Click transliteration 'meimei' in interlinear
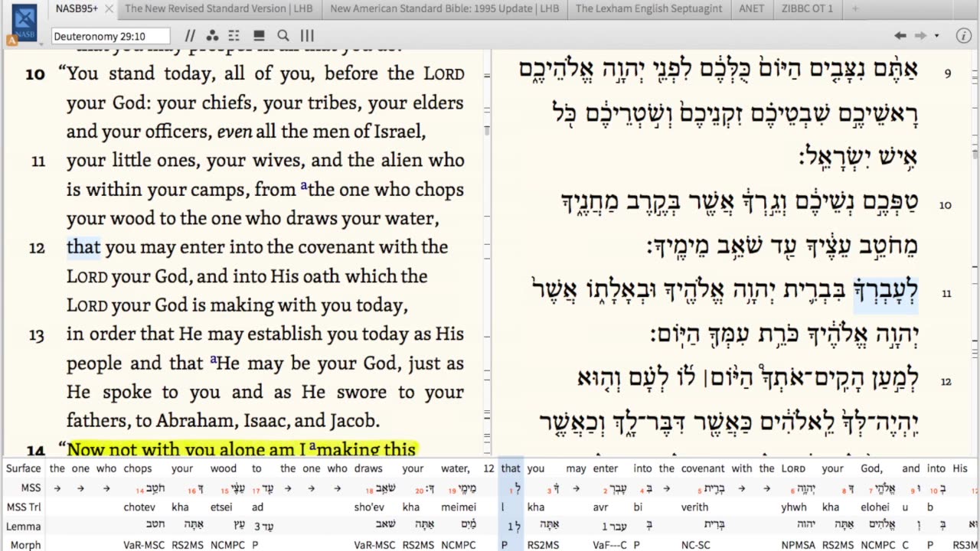The height and width of the screenshot is (551, 980). click(x=459, y=507)
